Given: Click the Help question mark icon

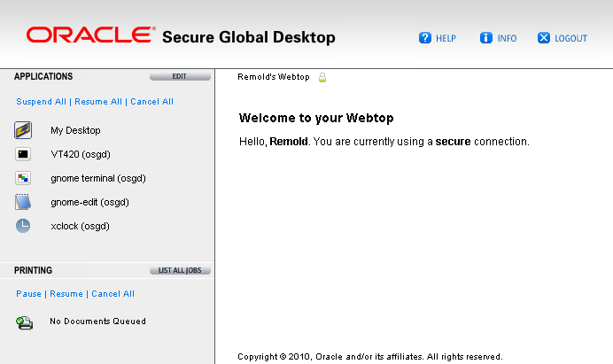Looking at the screenshot, I should pyautogui.click(x=425, y=38).
